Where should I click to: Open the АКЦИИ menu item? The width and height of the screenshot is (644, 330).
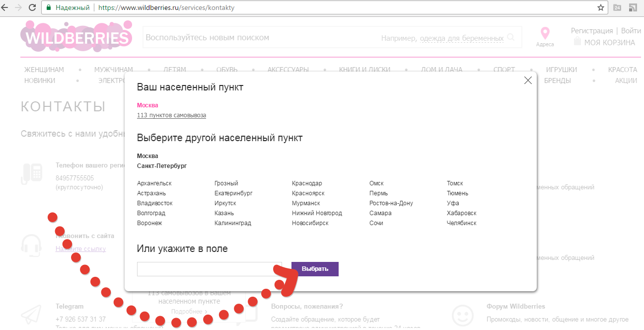pyautogui.click(x=626, y=81)
